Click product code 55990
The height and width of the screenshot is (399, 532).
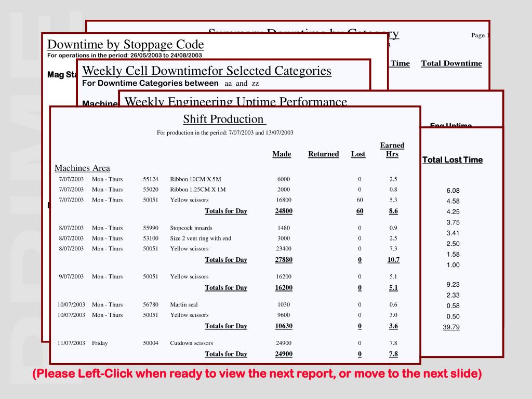coord(151,228)
